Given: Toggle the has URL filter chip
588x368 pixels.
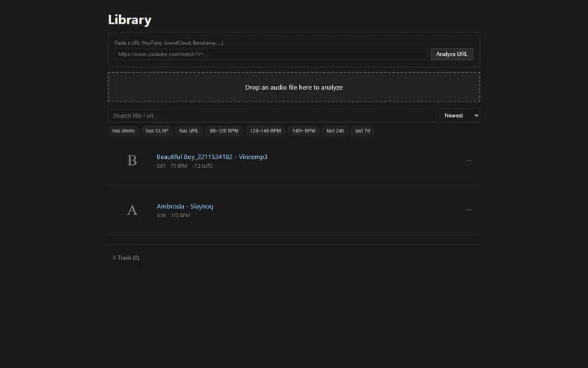Looking at the screenshot, I should coord(189,131).
